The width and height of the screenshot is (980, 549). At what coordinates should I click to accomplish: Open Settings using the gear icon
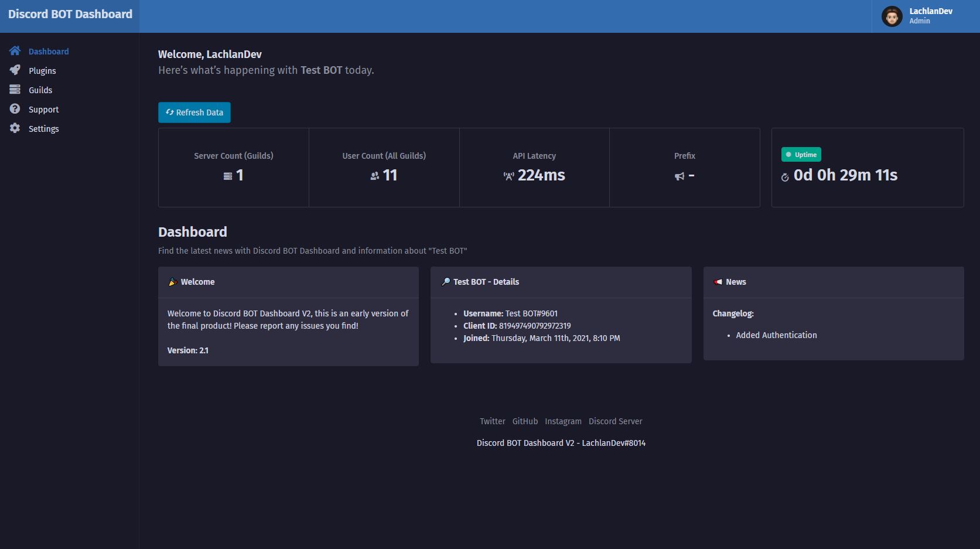[15, 128]
